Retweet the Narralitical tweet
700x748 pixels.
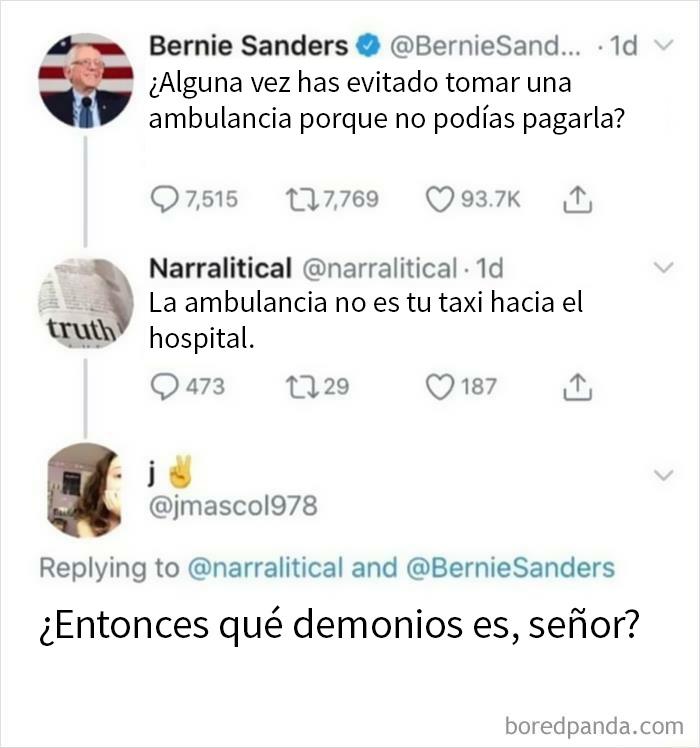pos(297,386)
